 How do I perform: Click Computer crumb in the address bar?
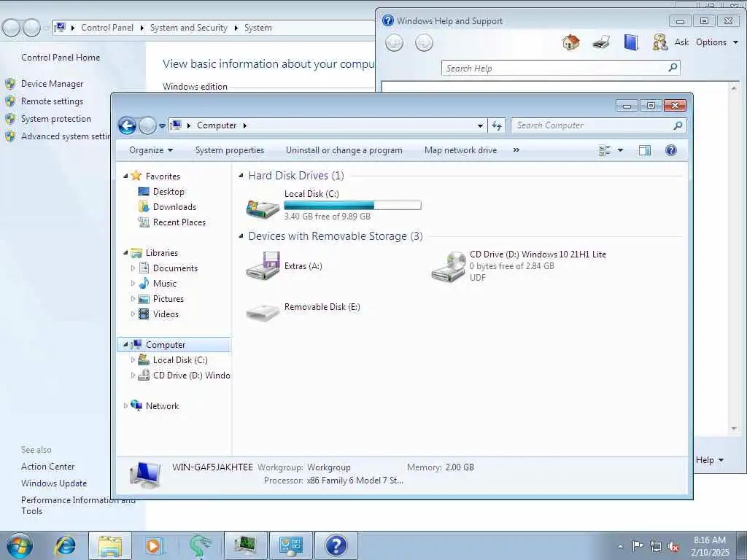click(x=217, y=125)
